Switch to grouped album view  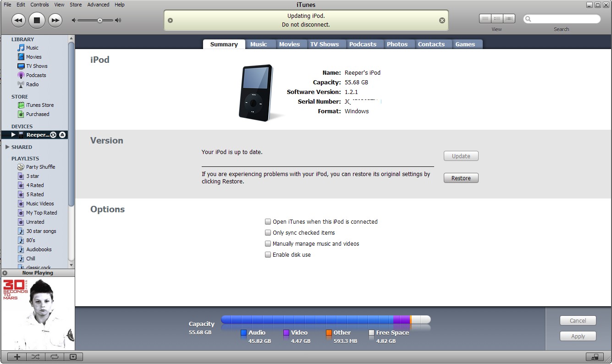point(497,19)
